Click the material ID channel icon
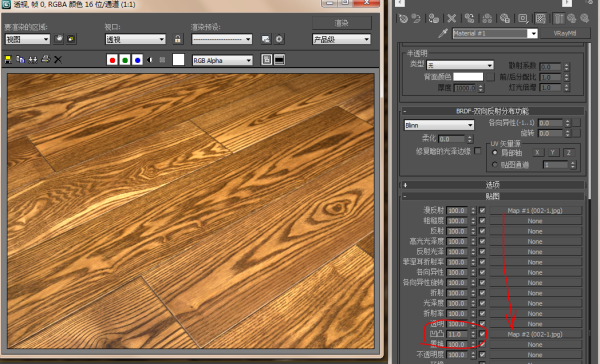 (x=523, y=18)
